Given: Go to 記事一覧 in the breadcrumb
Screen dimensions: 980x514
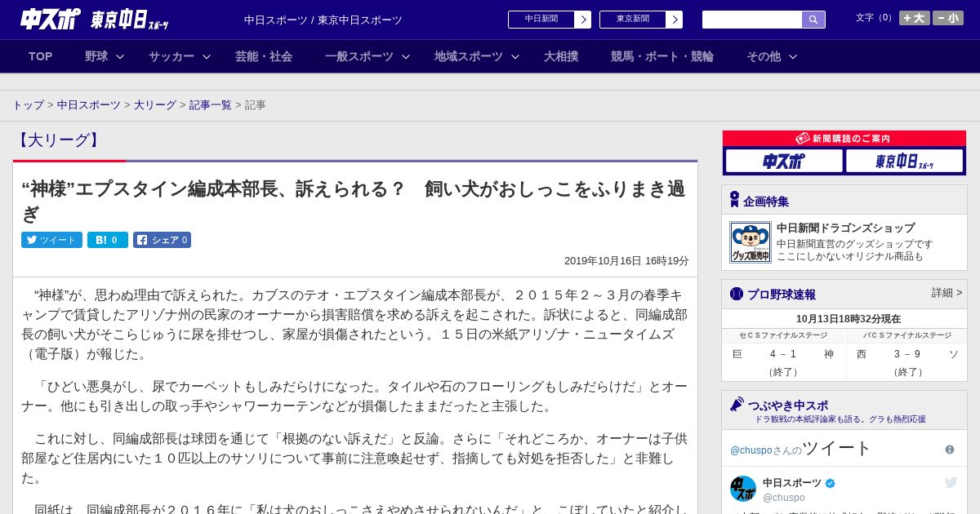Looking at the screenshot, I should [x=211, y=105].
